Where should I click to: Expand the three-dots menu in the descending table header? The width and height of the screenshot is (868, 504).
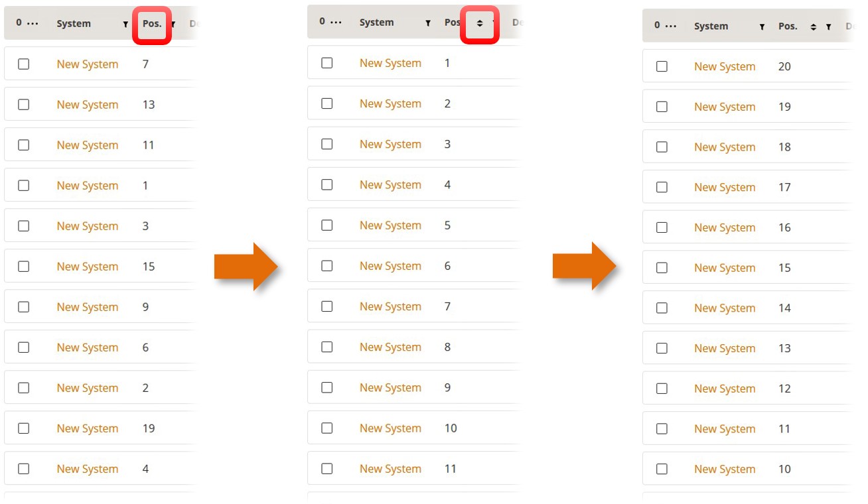point(672,26)
